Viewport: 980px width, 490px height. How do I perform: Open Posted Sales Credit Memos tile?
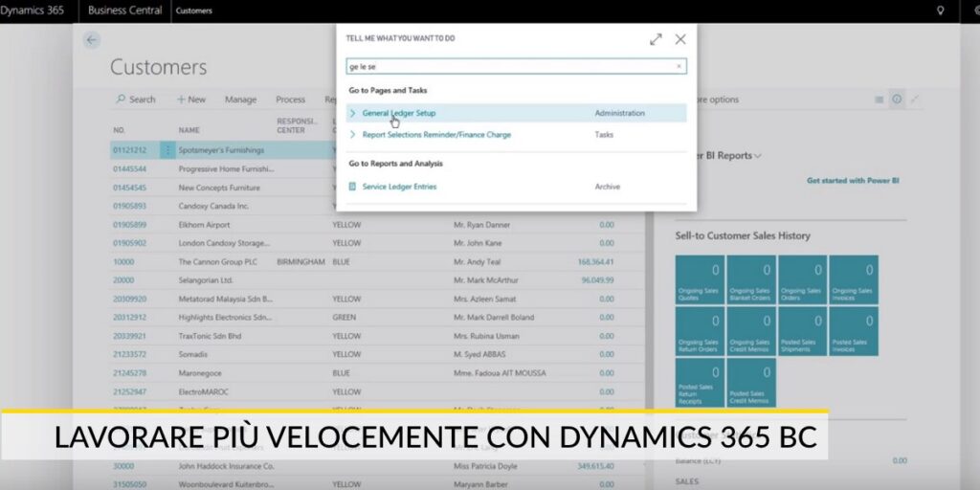[751, 383]
